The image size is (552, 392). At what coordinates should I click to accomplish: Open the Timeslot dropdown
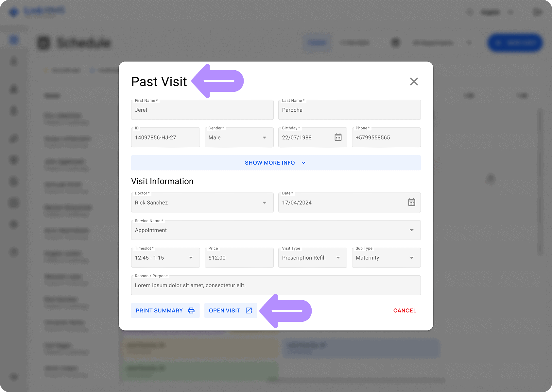(191, 258)
